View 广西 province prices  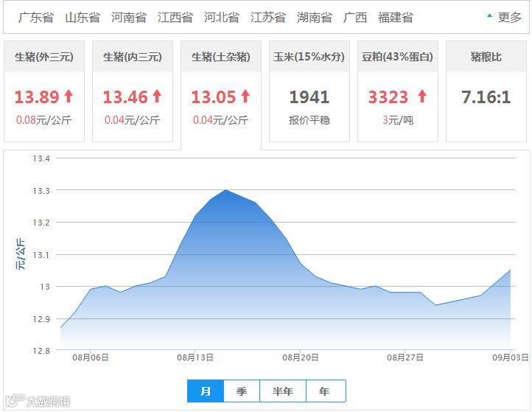click(x=355, y=17)
